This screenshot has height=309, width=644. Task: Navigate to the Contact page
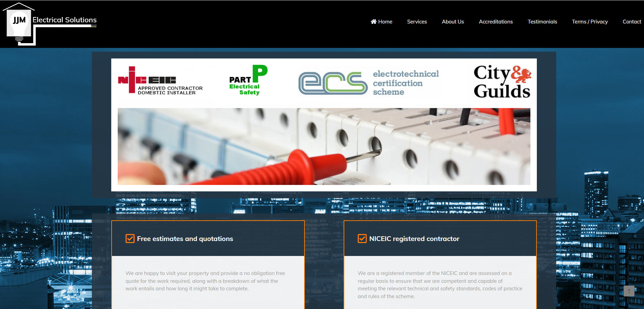(632, 21)
